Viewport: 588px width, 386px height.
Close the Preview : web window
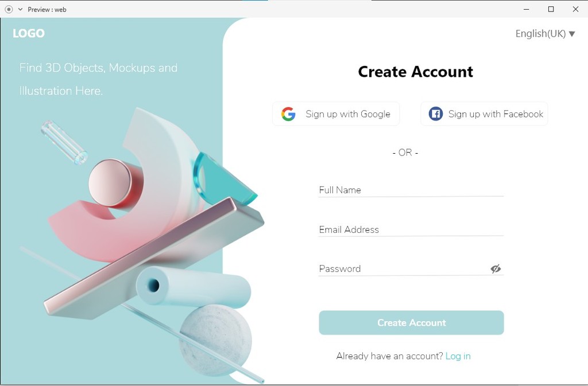coord(575,9)
